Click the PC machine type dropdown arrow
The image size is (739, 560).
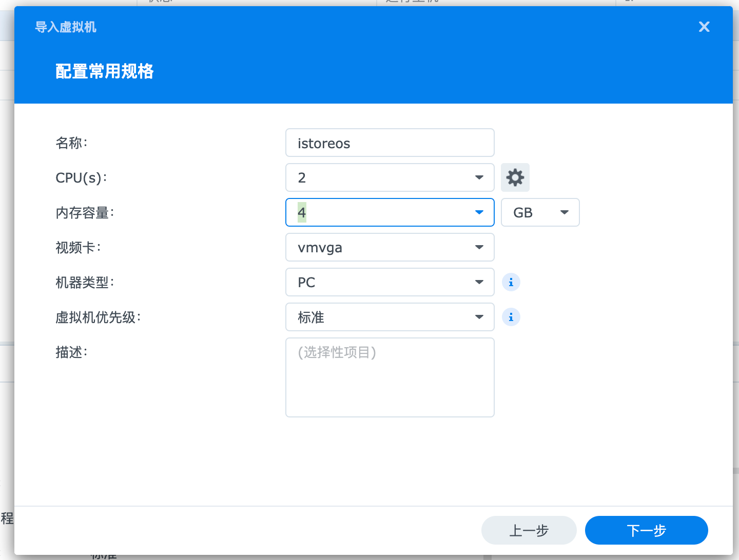(x=479, y=282)
